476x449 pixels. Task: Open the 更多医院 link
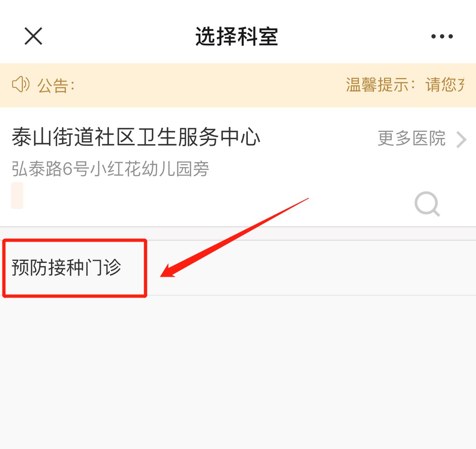pos(411,138)
